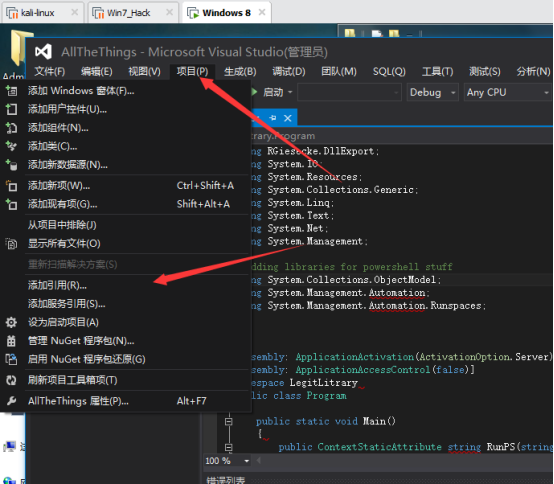The width and height of the screenshot is (554, 484).
Task: Close the open editor document tab
Action: pos(288,118)
